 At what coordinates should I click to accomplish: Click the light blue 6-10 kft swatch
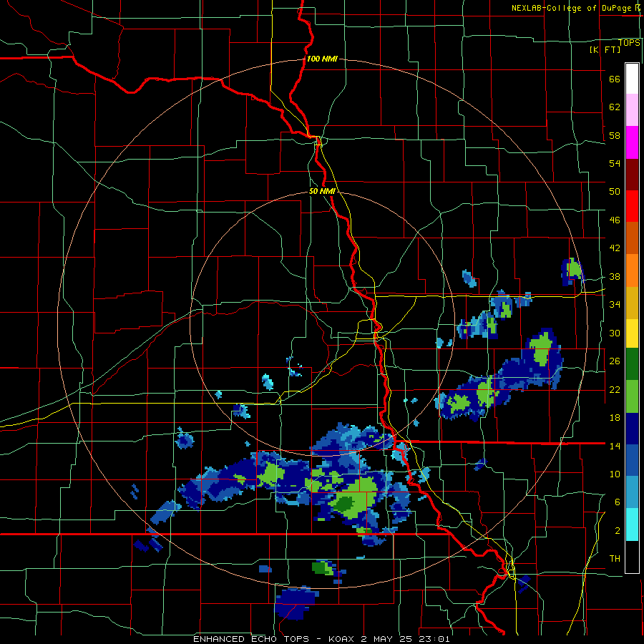tap(632, 493)
